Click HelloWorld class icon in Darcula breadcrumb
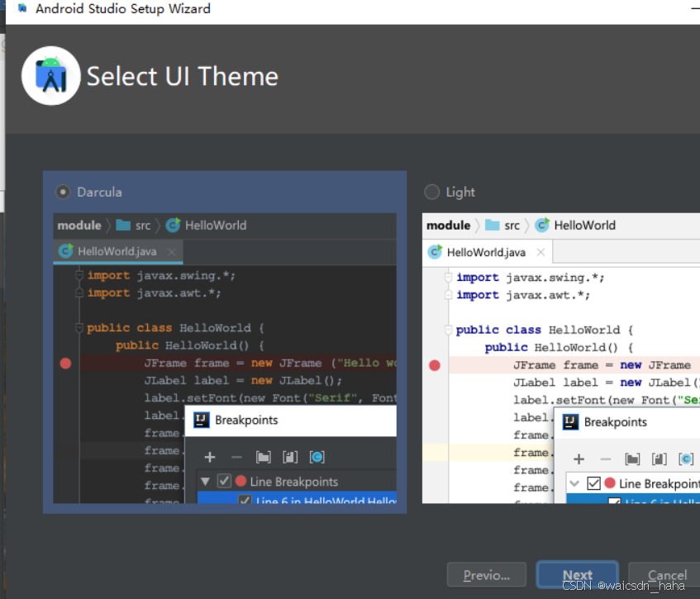Viewport: 700px width, 599px height. tap(174, 225)
